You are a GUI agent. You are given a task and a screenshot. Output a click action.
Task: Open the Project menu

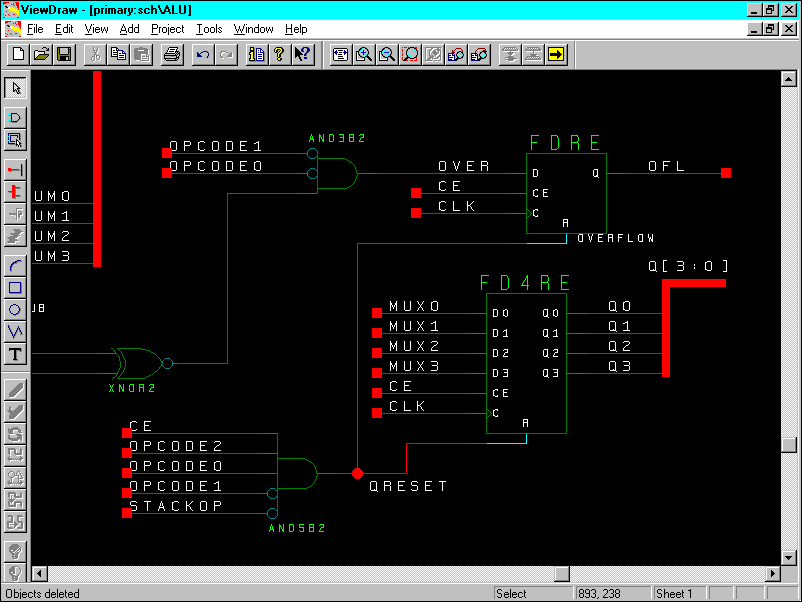[x=167, y=29]
